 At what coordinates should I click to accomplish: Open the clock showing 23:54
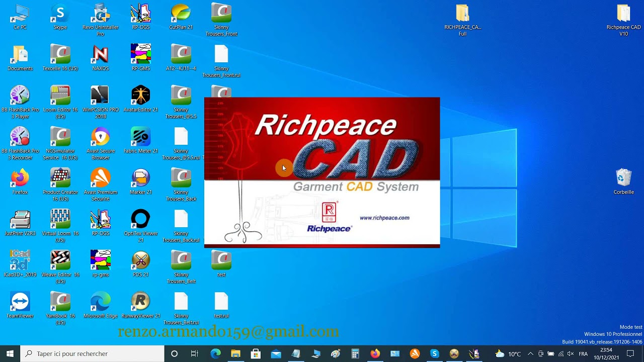606,353
